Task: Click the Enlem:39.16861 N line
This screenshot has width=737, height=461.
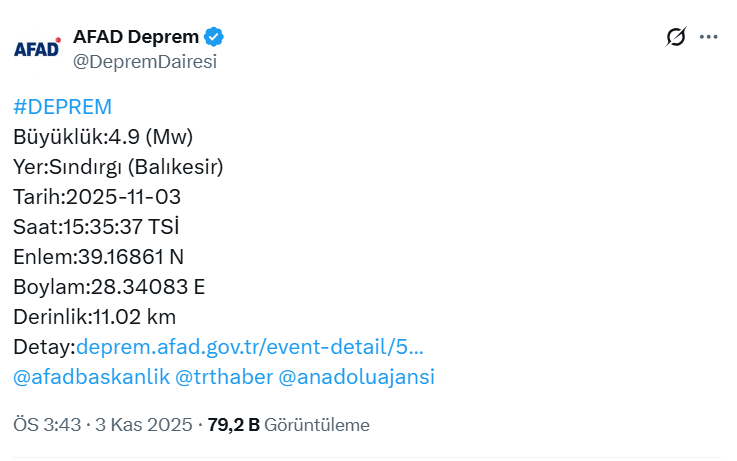Action: (x=99, y=257)
